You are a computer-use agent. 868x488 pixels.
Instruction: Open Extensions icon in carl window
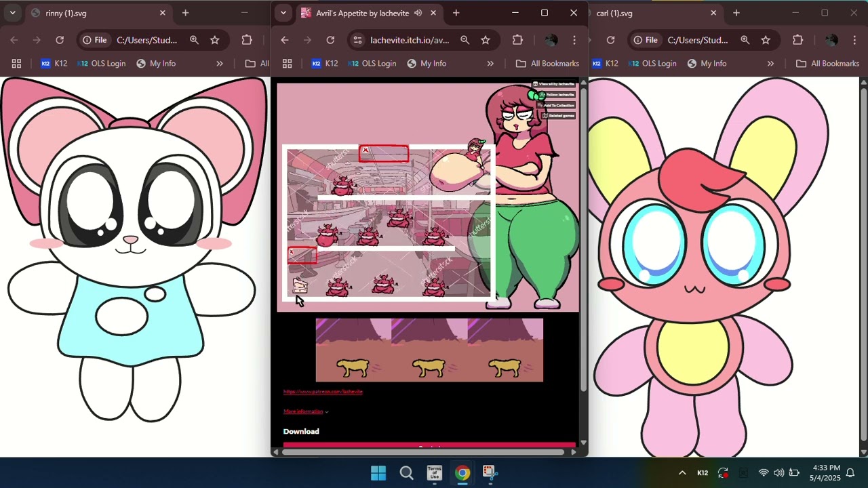click(797, 40)
